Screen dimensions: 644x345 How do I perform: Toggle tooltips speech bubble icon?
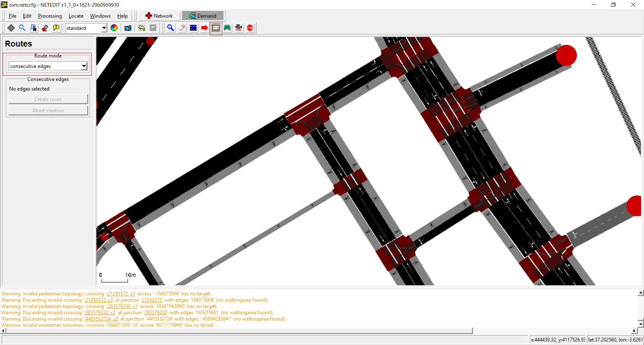coord(56,28)
